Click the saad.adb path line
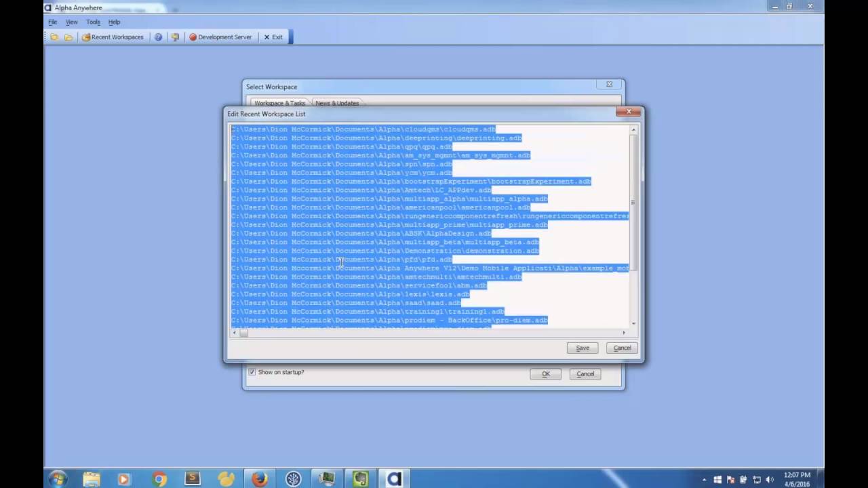Screen dimensions: 868x488 coord(346,303)
